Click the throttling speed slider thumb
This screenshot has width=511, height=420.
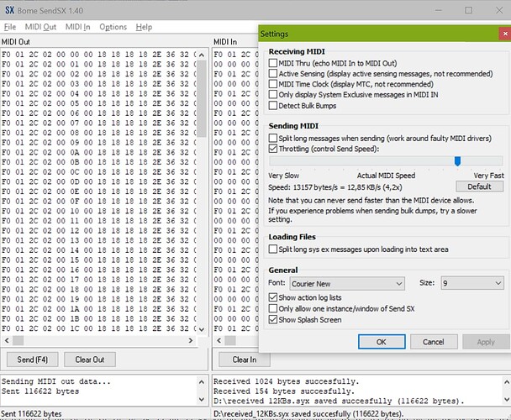click(457, 161)
